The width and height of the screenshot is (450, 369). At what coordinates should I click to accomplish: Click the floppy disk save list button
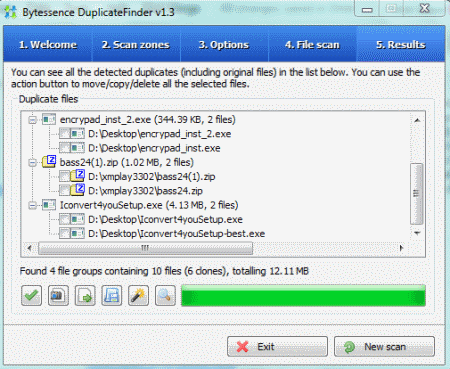[112, 295]
